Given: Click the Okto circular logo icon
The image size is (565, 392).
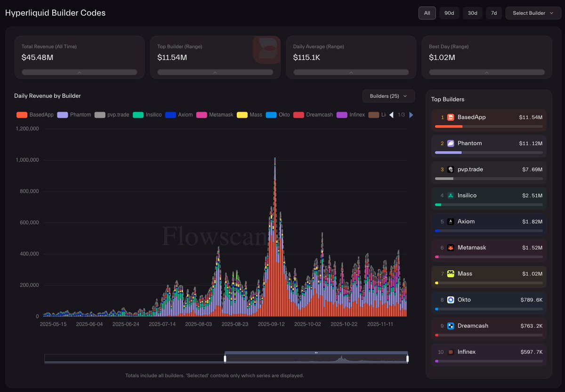Looking at the screenshot, I should coord(451,299).
